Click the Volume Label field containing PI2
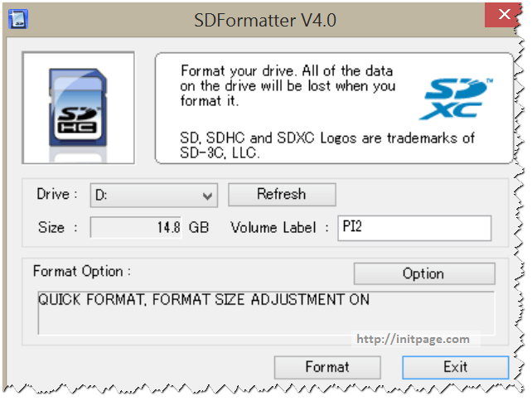This screenshot has width=532, height=401. pyautogui.click(x=414, y=228)
